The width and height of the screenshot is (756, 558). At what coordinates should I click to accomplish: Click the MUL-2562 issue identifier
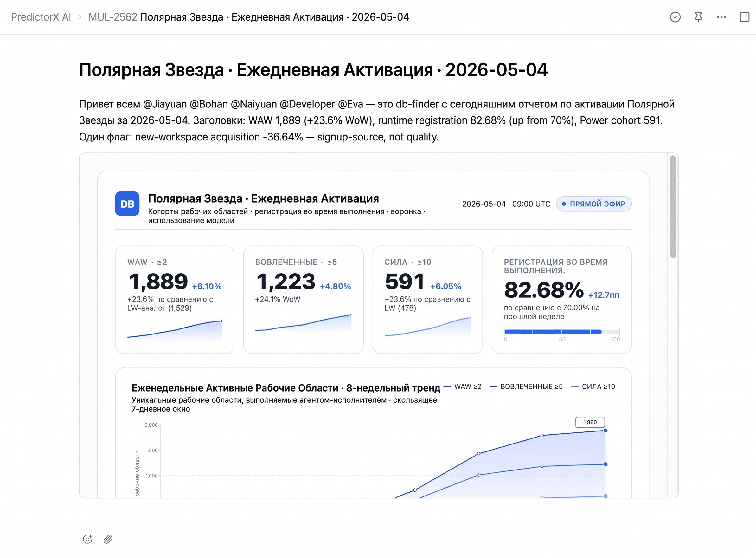113,17
